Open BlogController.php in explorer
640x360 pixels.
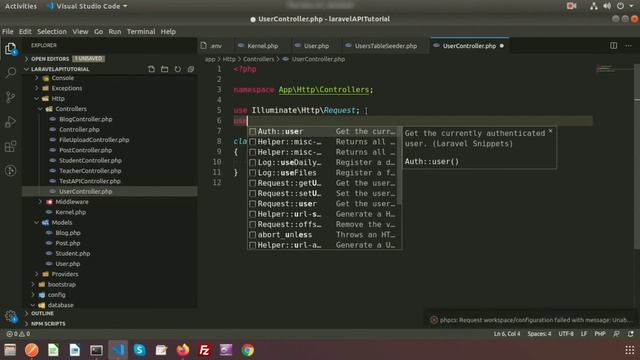tap(85, 119)
